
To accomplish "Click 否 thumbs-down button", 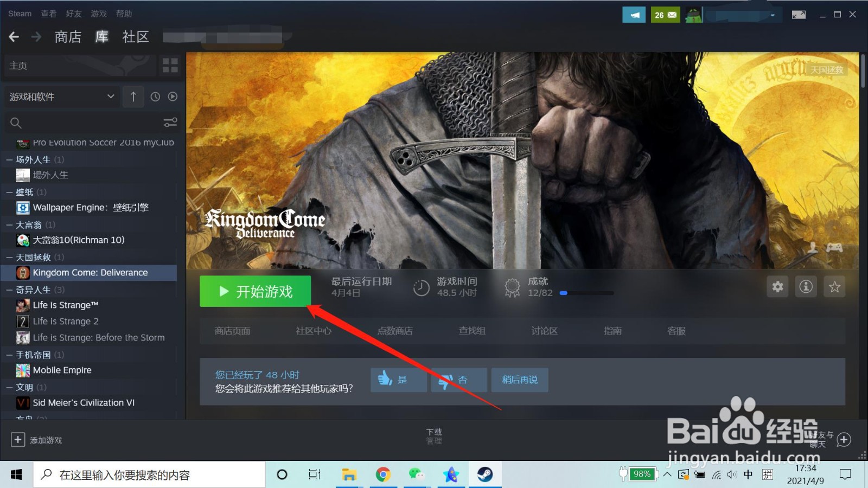I will tap(459, 380).
